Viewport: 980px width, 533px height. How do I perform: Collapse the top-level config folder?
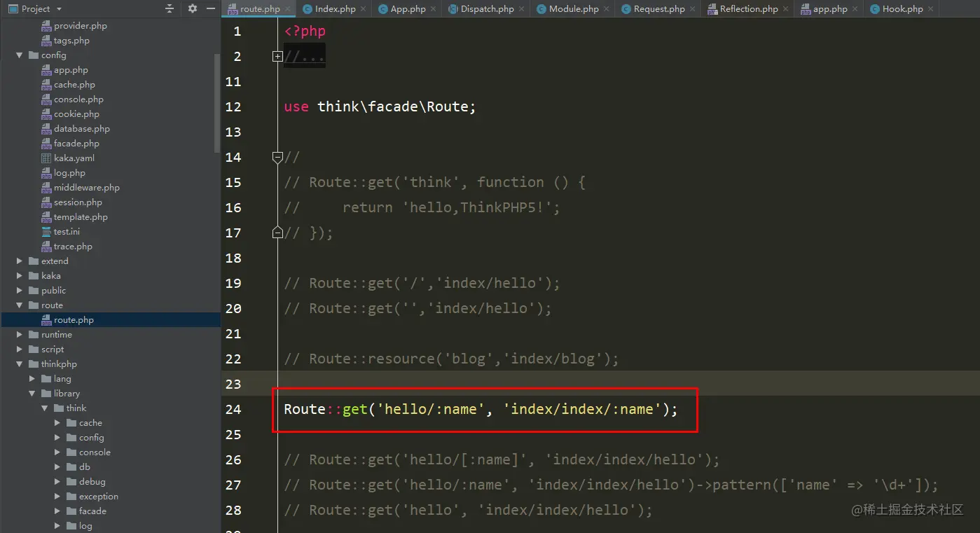[20, 55]
